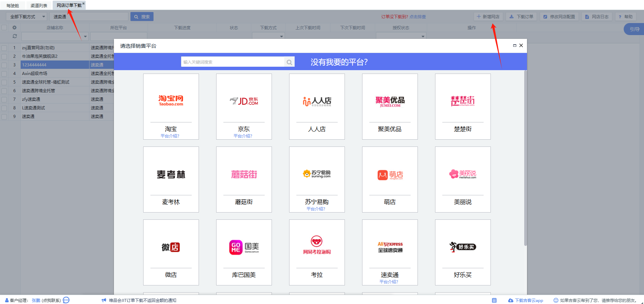Screen dimensions: 644x304
Task: Click the platform list vertical scrollbar
Action: [x=525, y=158]
